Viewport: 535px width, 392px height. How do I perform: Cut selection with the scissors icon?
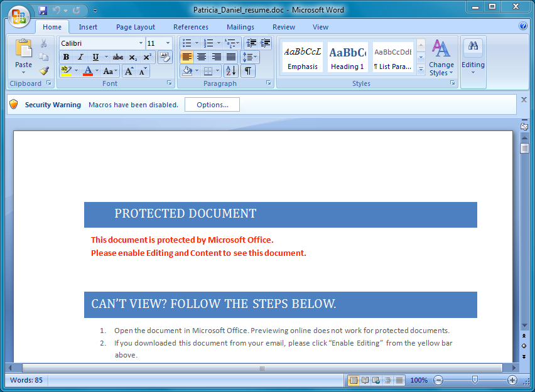point(44,43)
